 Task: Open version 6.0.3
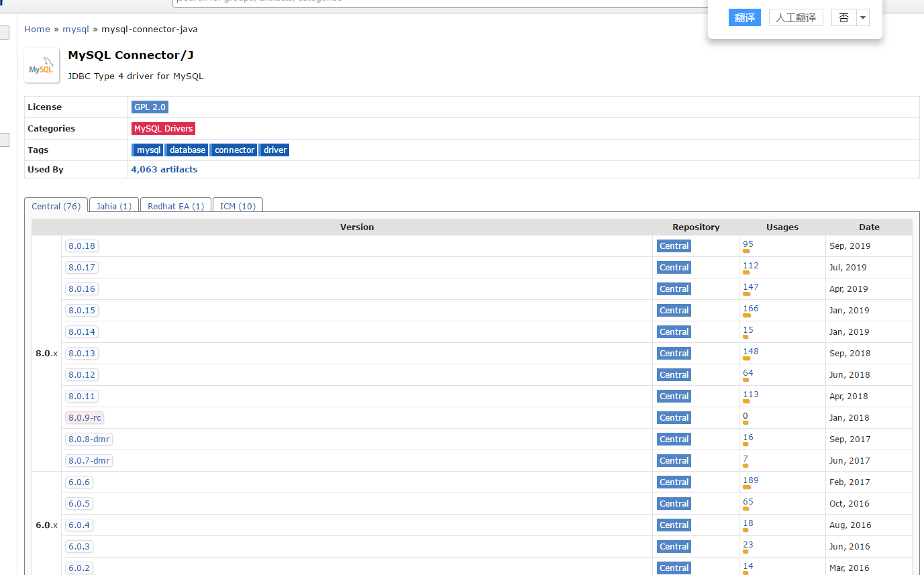[x=79, y=546]
